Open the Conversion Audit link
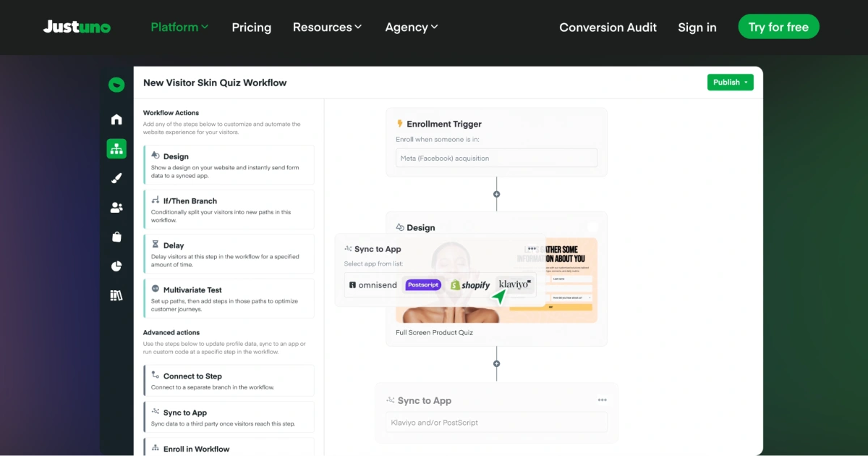Screen dimensions: 868x456 [608, 28]
